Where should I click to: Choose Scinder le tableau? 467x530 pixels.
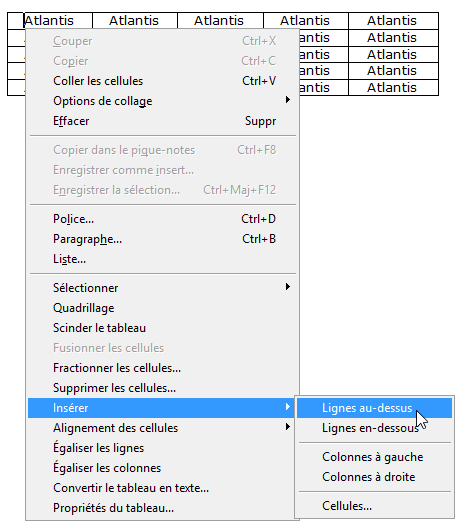[163, 328]
